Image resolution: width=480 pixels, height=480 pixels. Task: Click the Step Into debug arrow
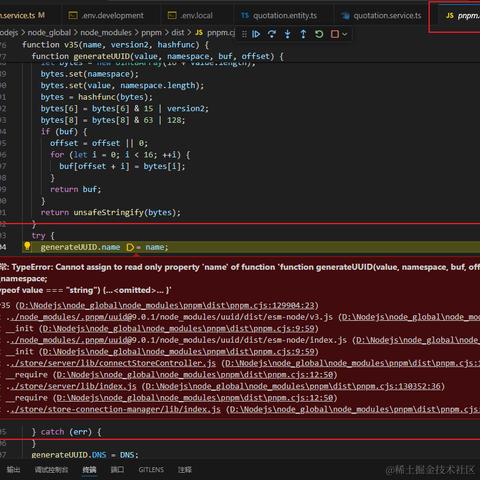click(x=287, y=34)
